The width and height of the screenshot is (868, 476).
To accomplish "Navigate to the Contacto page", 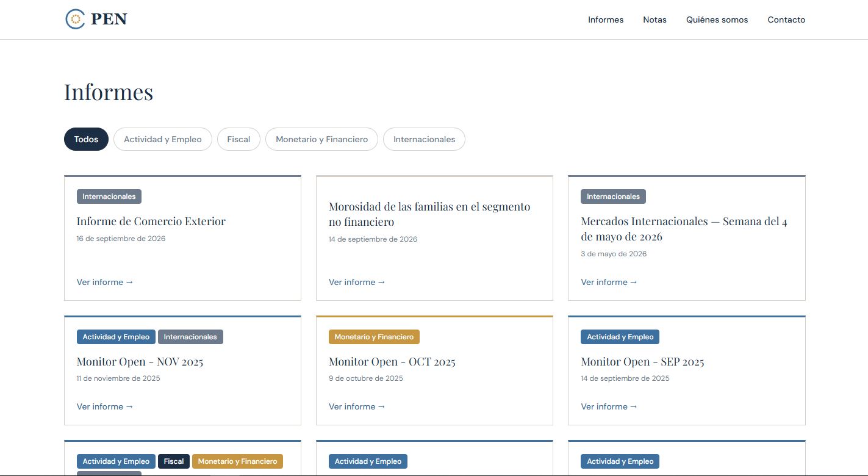I will 786,20.
